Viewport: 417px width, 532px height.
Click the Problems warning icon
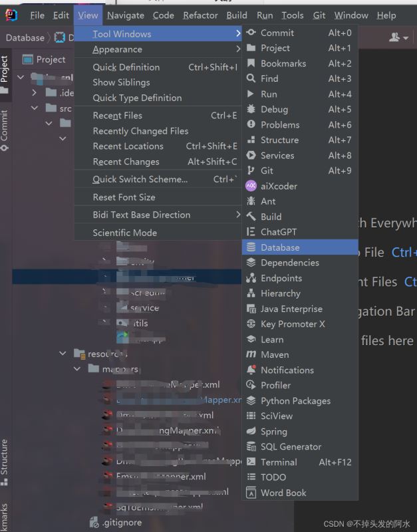(251, 124)
